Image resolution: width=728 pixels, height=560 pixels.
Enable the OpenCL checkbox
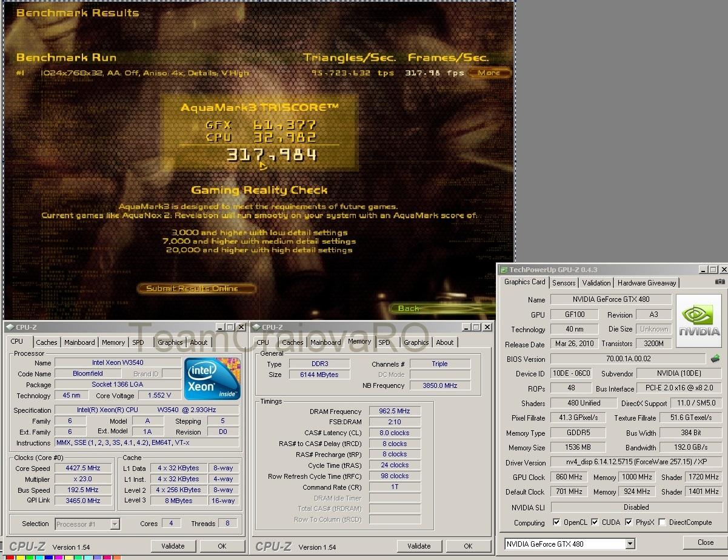click(557, 522)
